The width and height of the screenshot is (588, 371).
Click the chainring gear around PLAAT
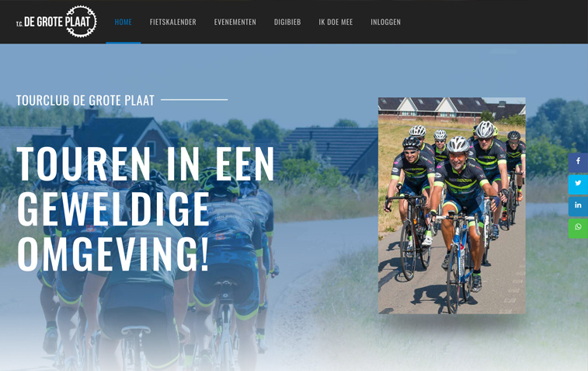(x=81, y=22)
